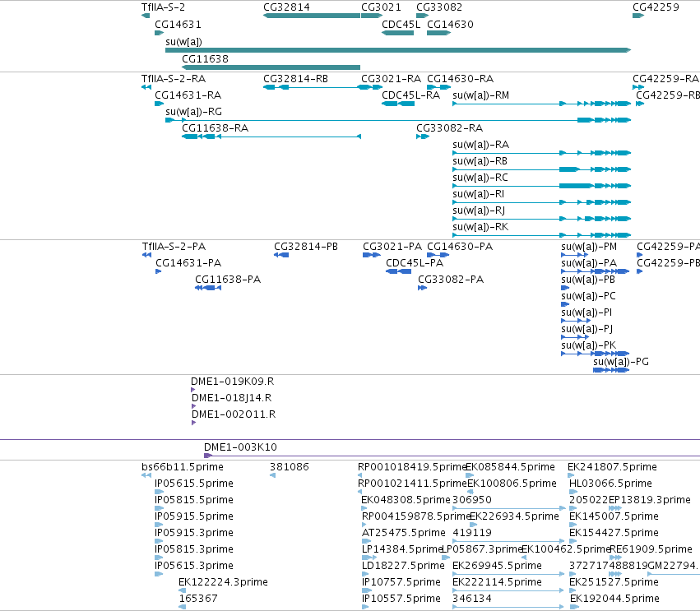Image resolution: width=700 pixels, height=611 pixels.
Task: Select the EP13819.3prime EST glyph
Action: coord(615,508)
